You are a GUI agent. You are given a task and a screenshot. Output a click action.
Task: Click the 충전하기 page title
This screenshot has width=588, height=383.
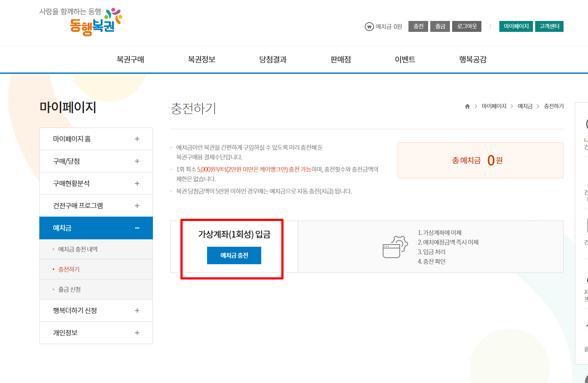pos(194,108)
